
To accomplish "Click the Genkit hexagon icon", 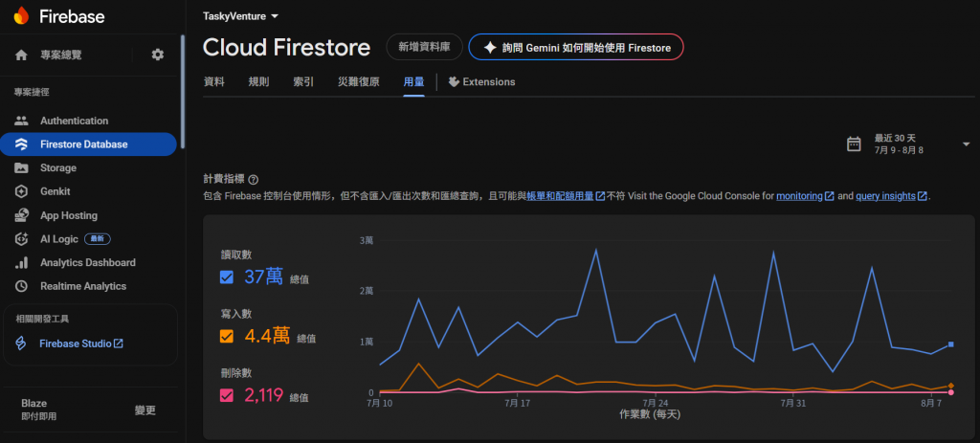I will [21, 191].
